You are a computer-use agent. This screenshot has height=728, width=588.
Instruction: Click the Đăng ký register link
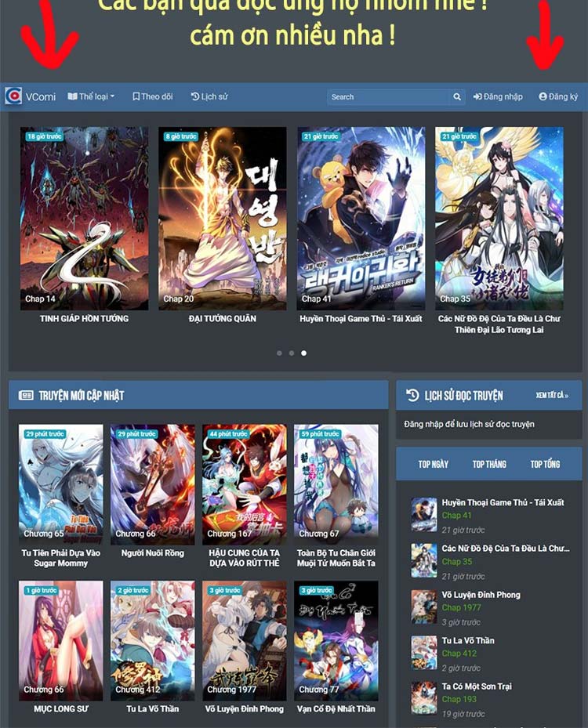click(x=558, y=97)
